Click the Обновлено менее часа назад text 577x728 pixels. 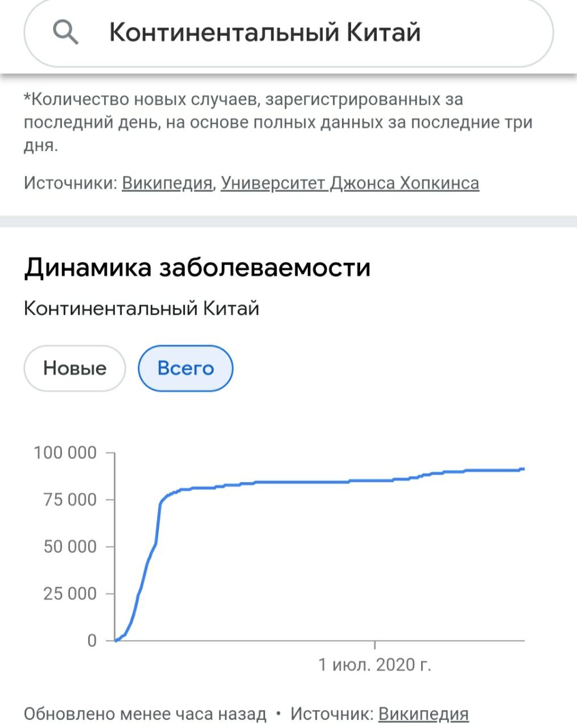point(145,714)
